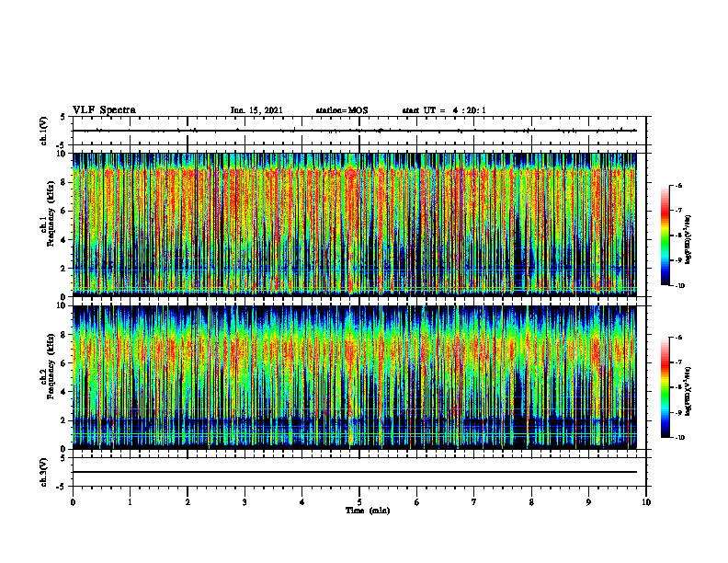Click the "6" minute label on the time axis
The height and width of the screenshot is (563, 728).
pos(417,502)
